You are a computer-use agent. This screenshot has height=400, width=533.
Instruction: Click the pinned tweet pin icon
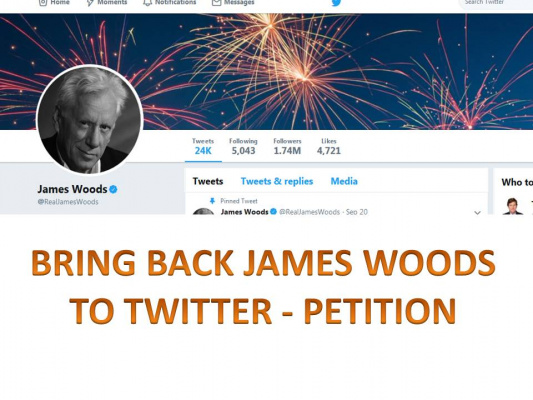[212, 201]
